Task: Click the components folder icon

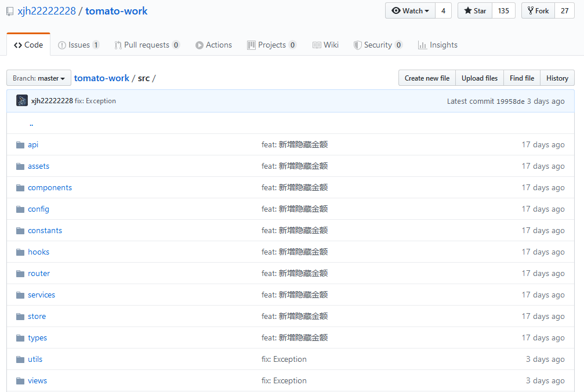Action: coord(20,187)
